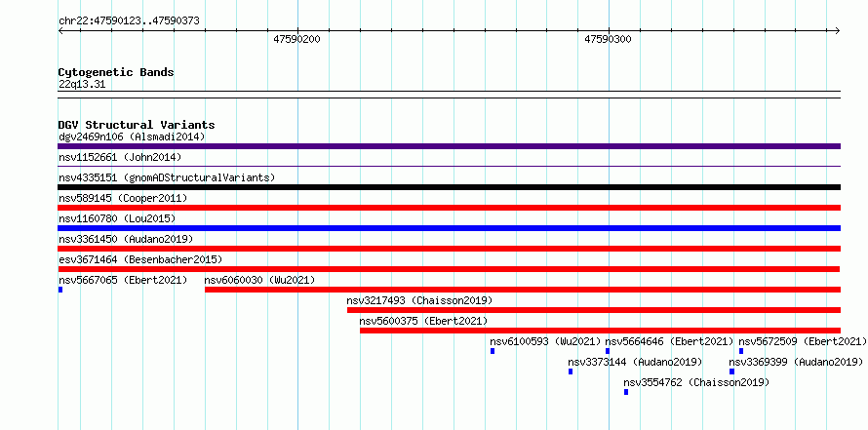Viewport: 868px width, 430px height.
Task: Open nsv3554762 (Chaisson2019) variant label
Action: pyautogui.click(x=696, y=382)
